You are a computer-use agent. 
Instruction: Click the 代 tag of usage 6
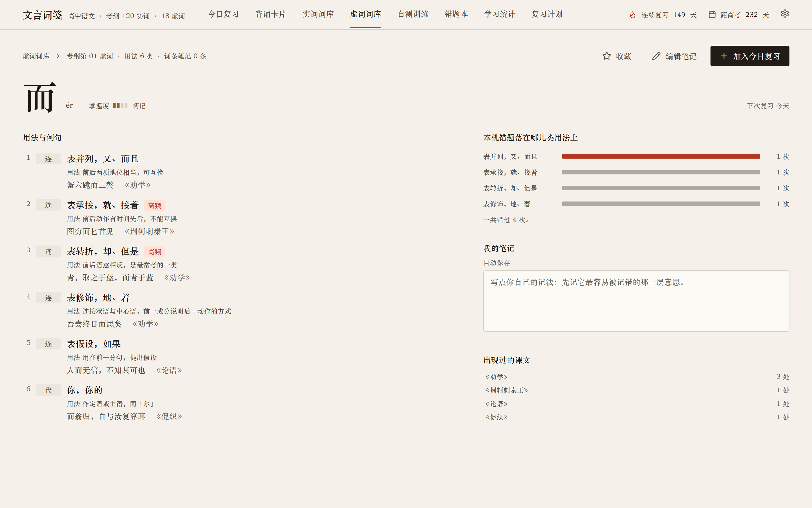pyautogui.click(x=48, y=390)
